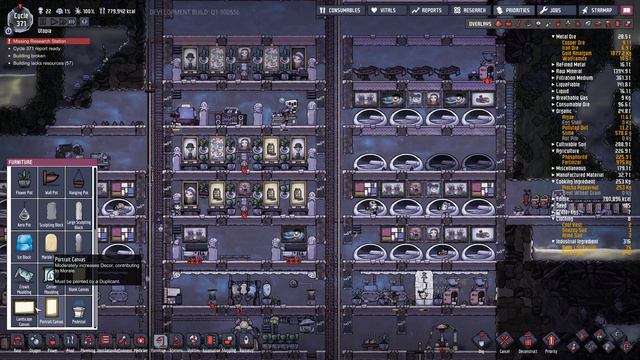Activate the Dig tool
The width and height of the screenshot is (640, 360).
click(482, 341)
